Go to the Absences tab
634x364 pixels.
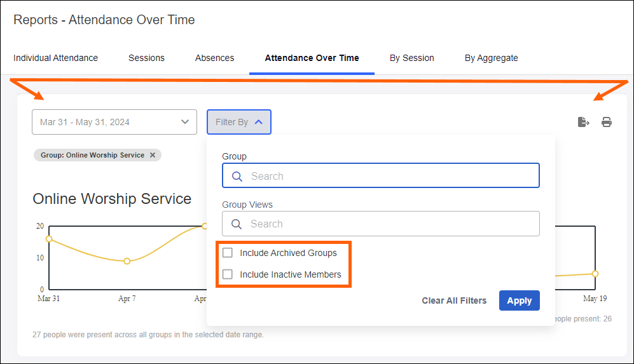(x=214, y=58)
